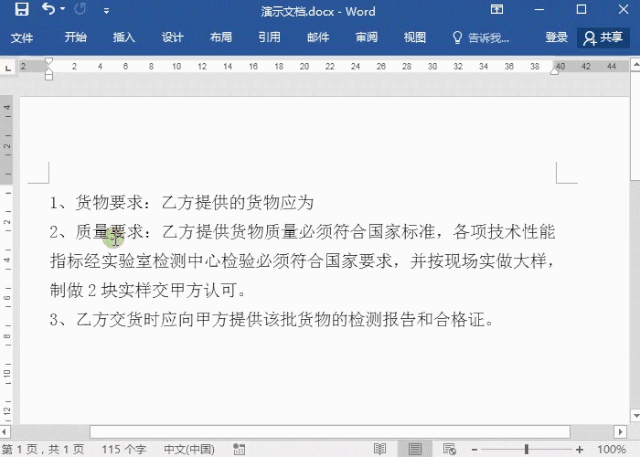Click the first line indent marker on ruler
The width and height of the screenshot is (640, 457).
[49, 61]
